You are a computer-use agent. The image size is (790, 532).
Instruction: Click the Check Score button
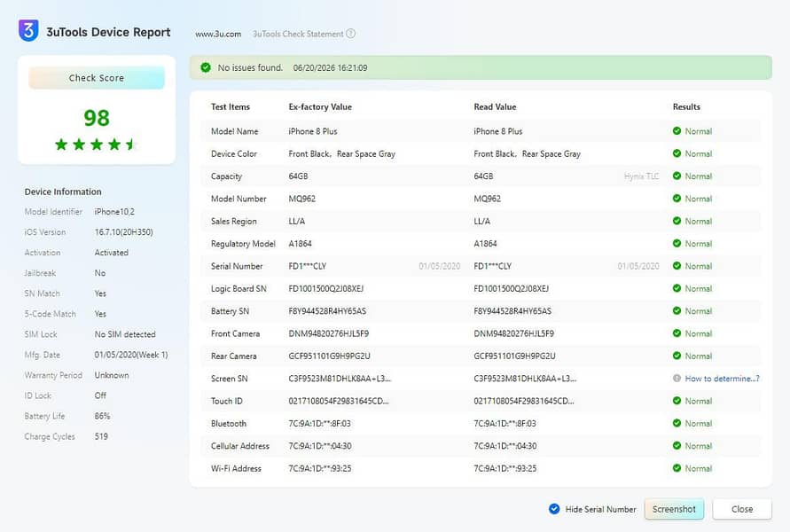97,78
